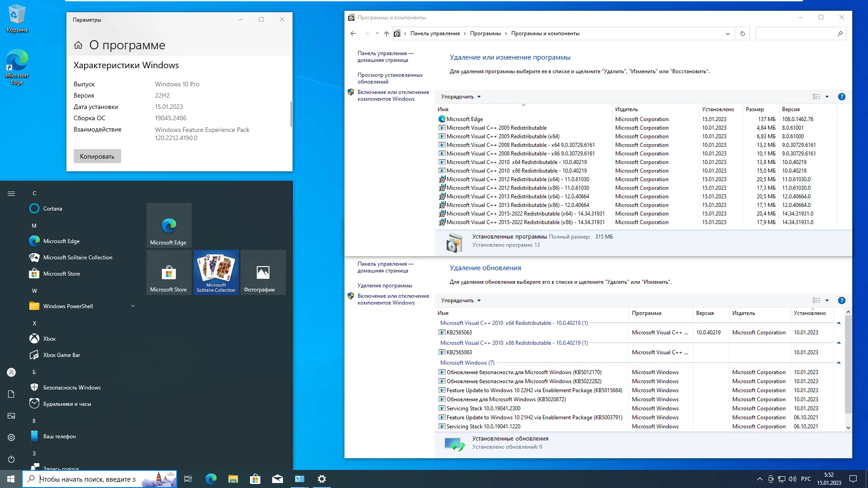Click the taskbar search input field

90,479
